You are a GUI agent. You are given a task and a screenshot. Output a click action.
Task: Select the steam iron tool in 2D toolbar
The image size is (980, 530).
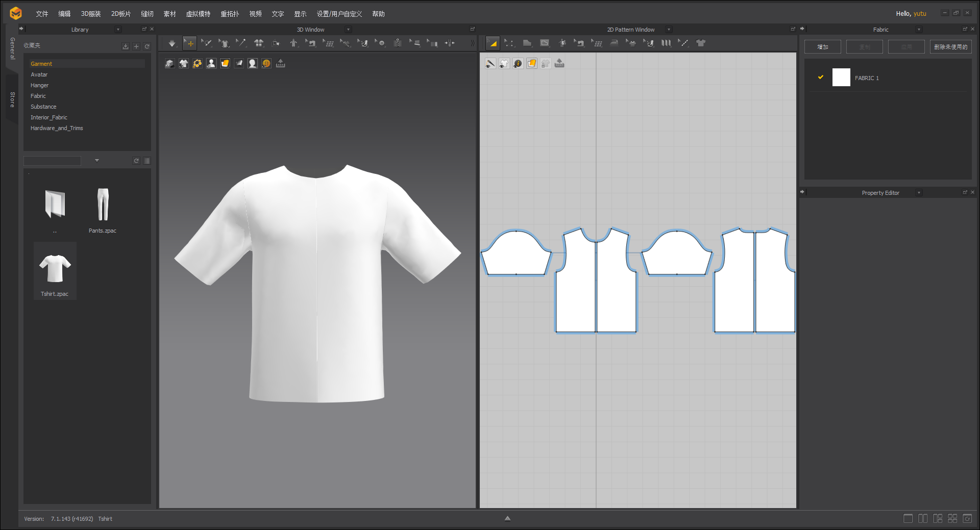pyautogui.click(x=614, y=43)
